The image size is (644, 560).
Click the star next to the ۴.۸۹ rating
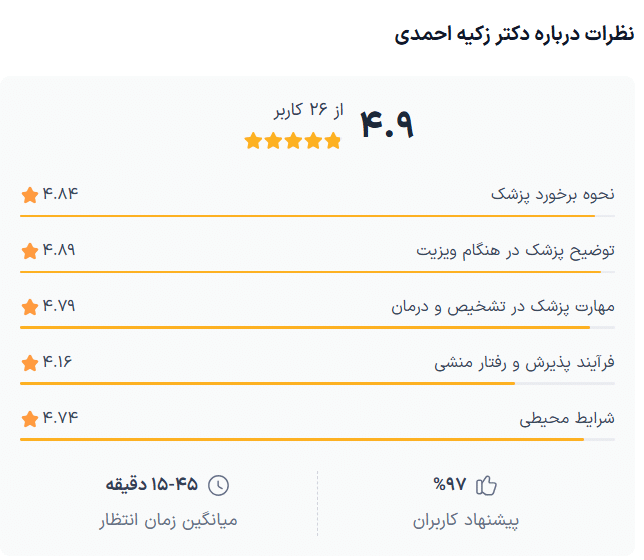point(30,250)
